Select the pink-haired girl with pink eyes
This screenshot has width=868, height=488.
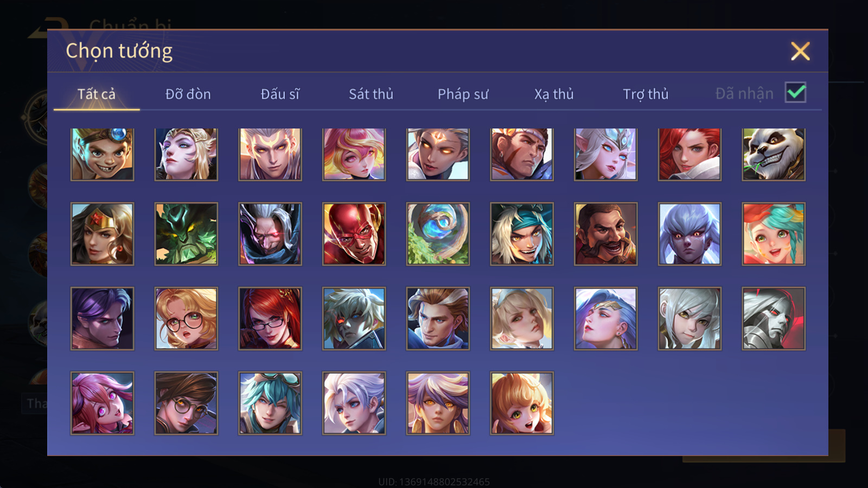coord(102,403)
